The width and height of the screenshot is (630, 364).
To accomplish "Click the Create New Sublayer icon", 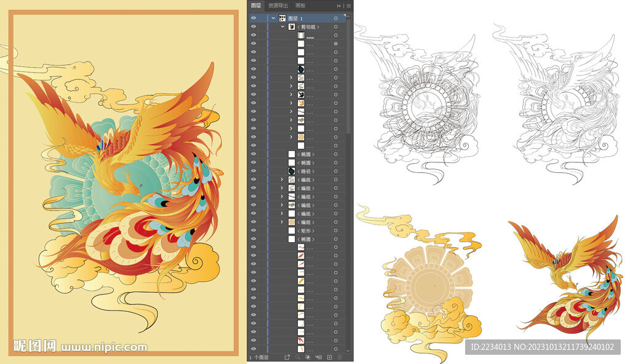I will [319, 357].
